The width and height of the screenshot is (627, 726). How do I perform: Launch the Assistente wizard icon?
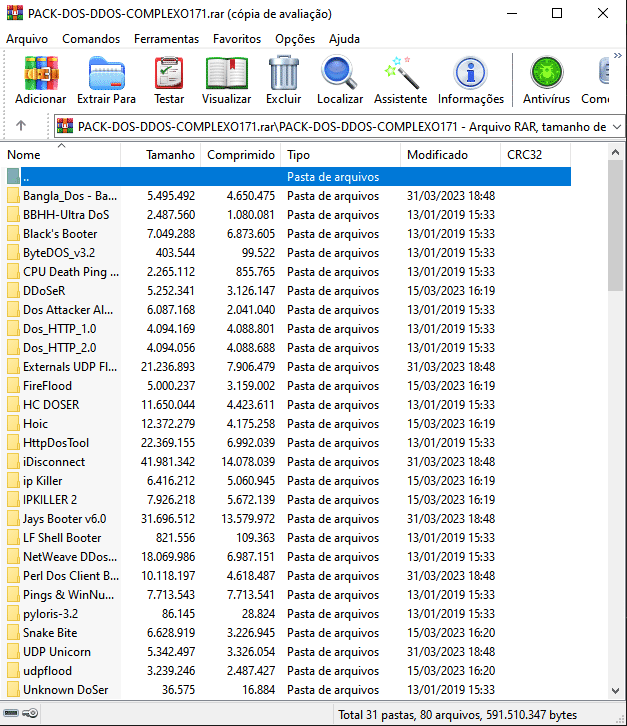click(x=400, y=79)
